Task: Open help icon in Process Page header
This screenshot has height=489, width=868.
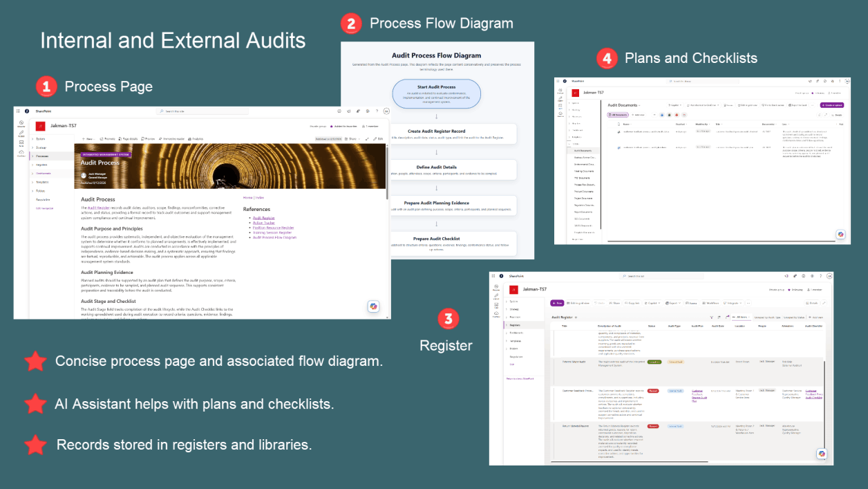Action: (377, 111)
